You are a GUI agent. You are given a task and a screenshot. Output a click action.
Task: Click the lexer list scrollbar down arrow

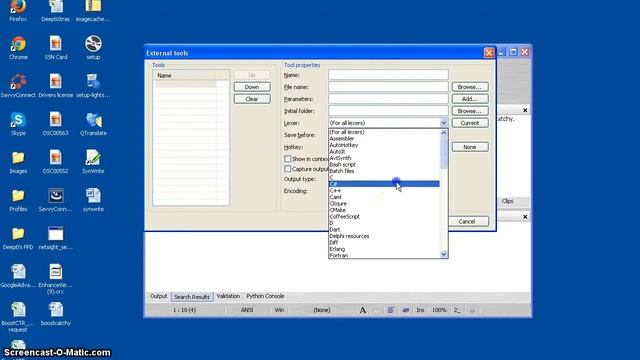pyautogui.click(x=444, y=254)
